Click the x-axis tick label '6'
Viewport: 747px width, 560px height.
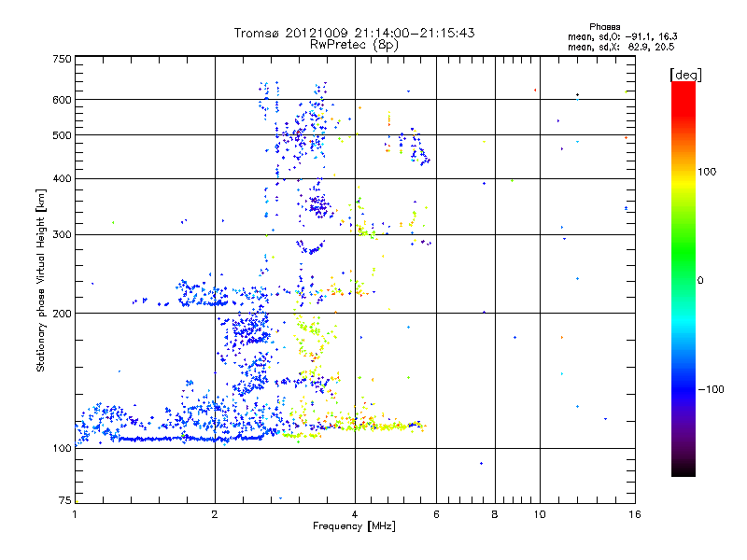pyautogui.click(x=436, y=514)
